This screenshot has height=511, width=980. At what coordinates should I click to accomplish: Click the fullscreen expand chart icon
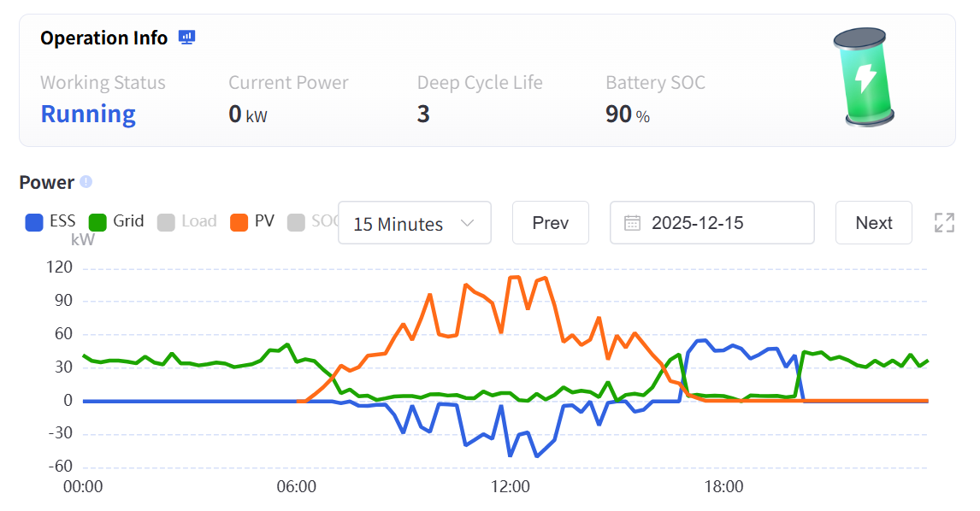click(x=944, y=223)
